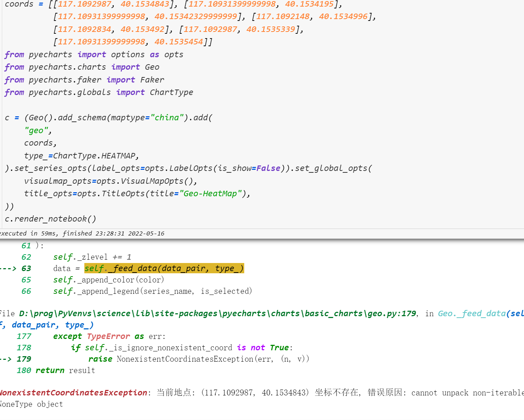Select the visualmap_opts=opts.VisualMapOpts() line
Image resolution: width=524 pixels, height=420 pixels.
110,180
